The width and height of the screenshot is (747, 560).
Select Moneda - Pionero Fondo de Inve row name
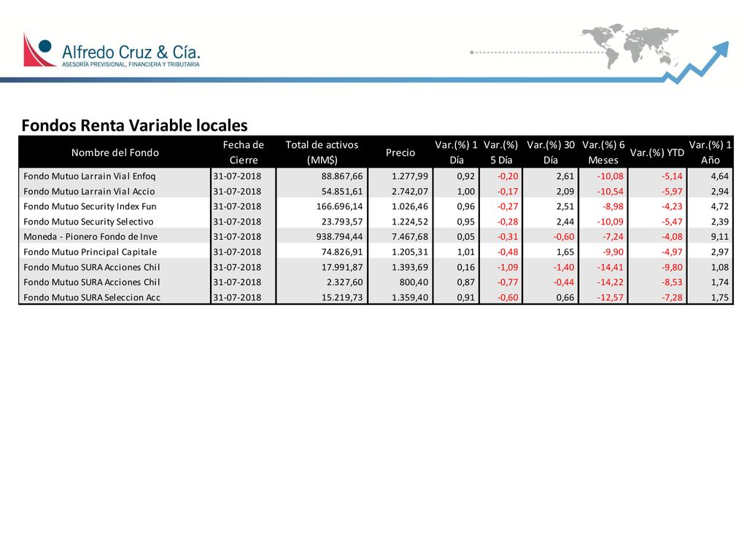[90, 237]
